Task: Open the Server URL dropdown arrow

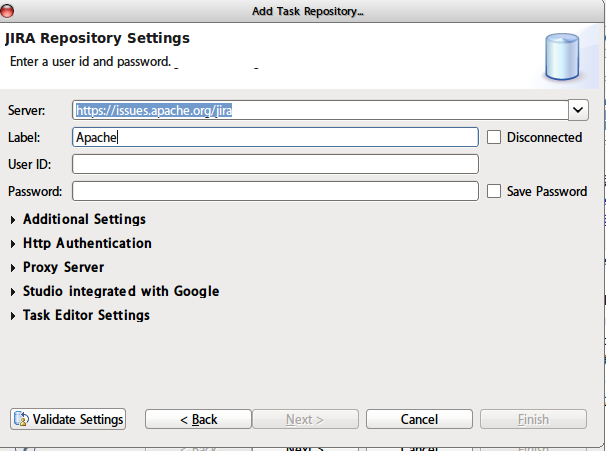Action: [x=578, y=110]
